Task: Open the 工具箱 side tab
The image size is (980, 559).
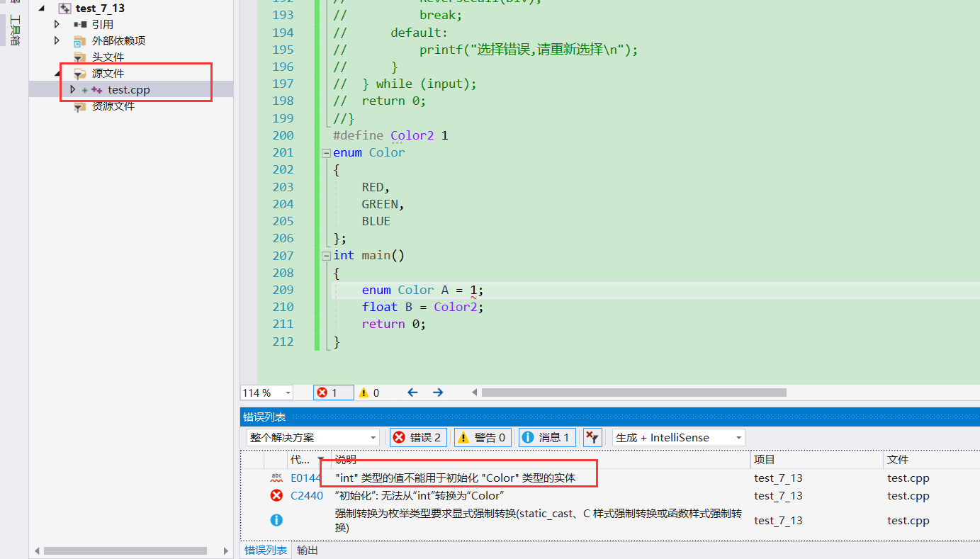Action: 14,30
